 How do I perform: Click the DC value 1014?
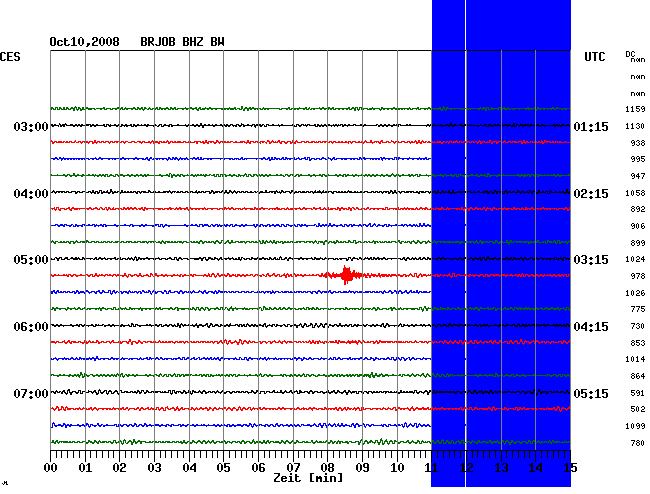click(635, 359)
